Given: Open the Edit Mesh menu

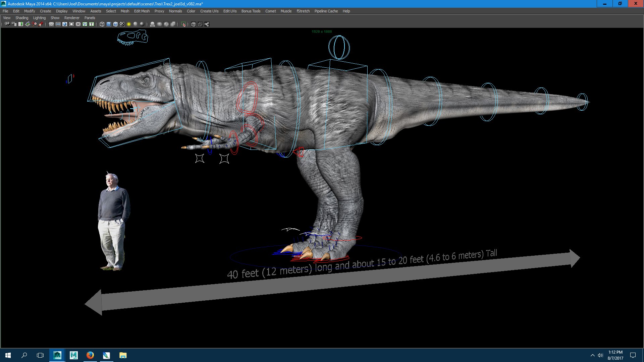Looking at the screenshot, I should pos(142,11).
